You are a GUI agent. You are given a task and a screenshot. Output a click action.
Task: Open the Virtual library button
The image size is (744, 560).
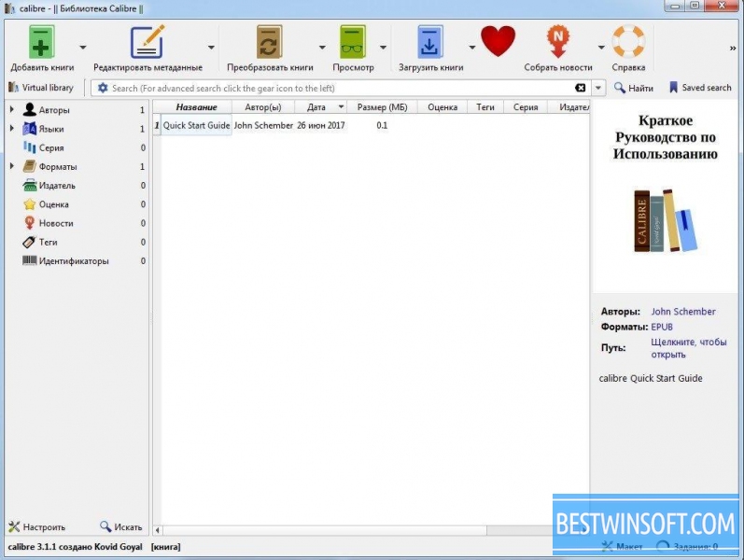coord(41,88)
